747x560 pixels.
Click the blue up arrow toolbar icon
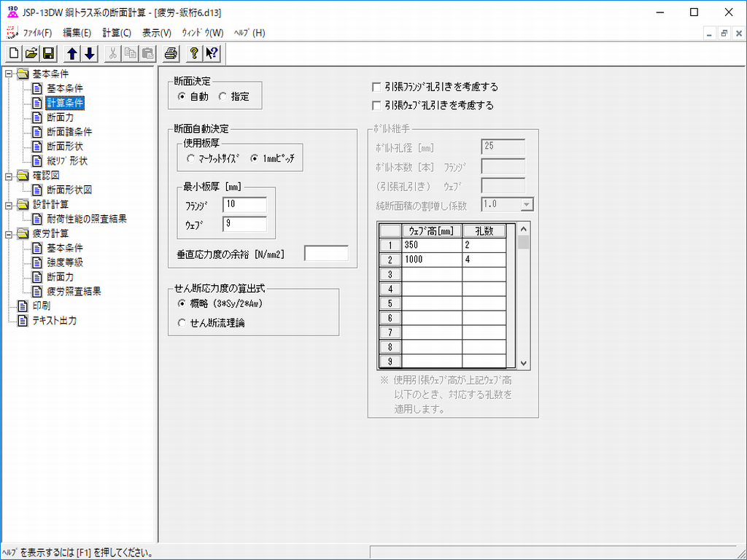pos(72,53)
